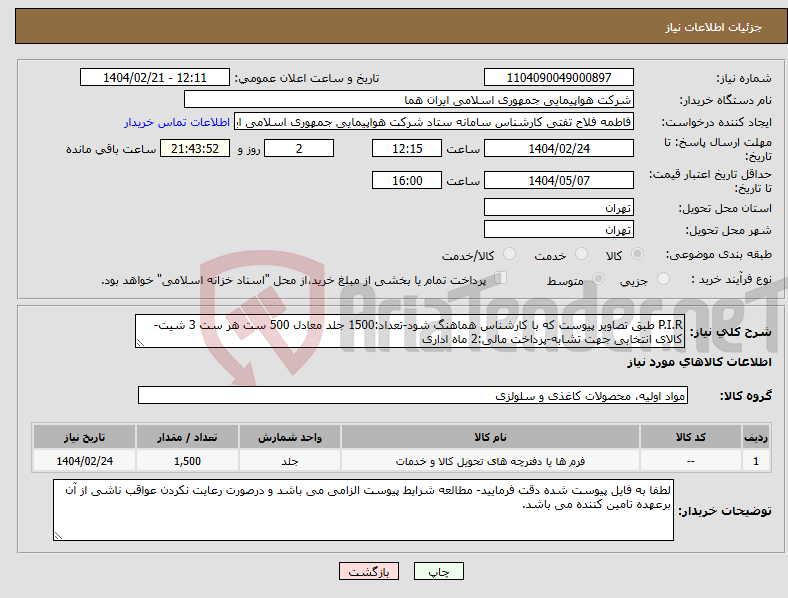The height and width of the screenshot is (598, 788).
Task: Click the گروه کالا field مواد اولیه
Action: pos(413,395)
